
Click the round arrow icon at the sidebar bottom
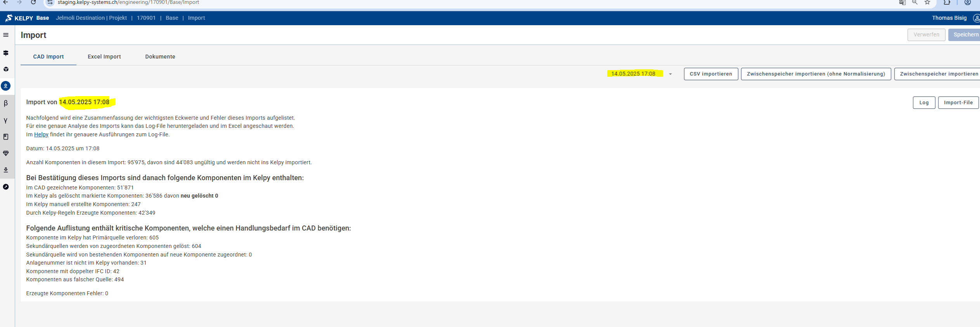point(6,187)
